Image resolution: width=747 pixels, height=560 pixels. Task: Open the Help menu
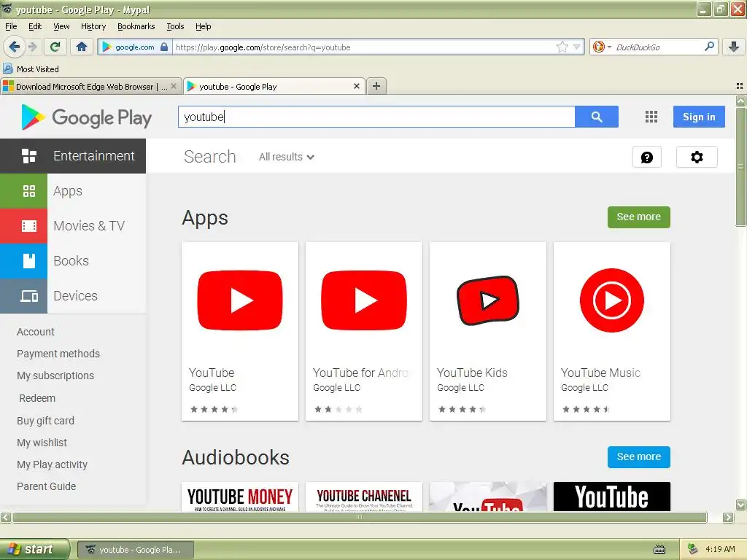pos(203,26)
